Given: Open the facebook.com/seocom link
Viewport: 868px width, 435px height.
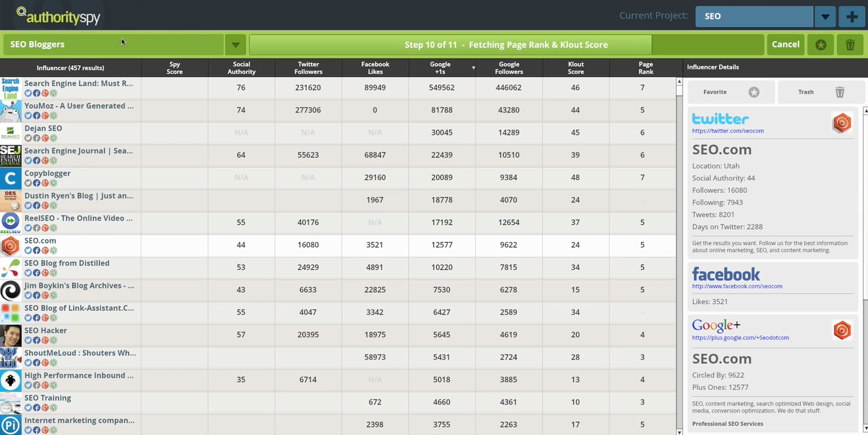Looking at the screenshot, I should coord(737,286).
